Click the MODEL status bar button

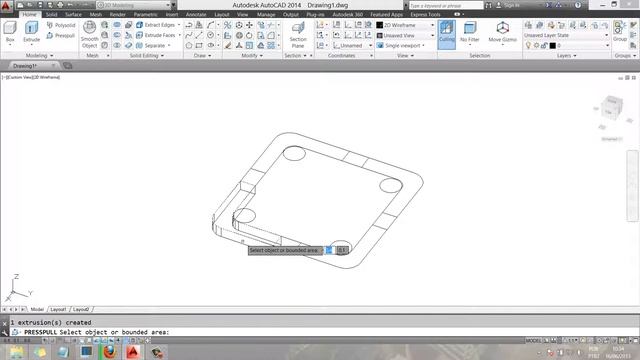point(533,340)
